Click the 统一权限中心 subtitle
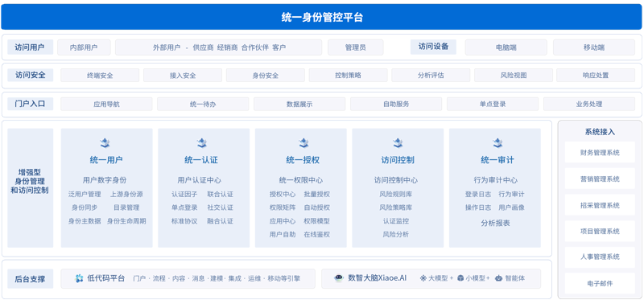Screen dimensions: 644x300 (x=300, y=179)
